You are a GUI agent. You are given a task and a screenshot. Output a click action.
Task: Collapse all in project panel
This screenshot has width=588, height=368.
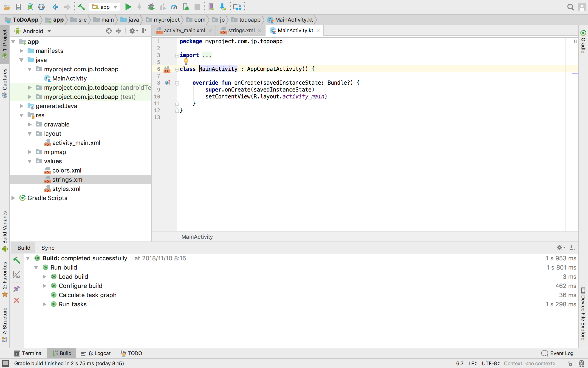[119, 31]
